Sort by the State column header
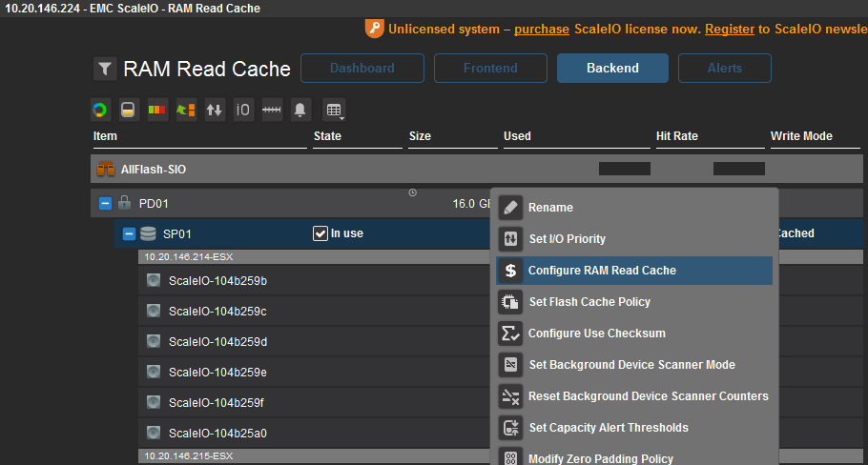Viewport: 868px width, 465px height. point(327,136)
